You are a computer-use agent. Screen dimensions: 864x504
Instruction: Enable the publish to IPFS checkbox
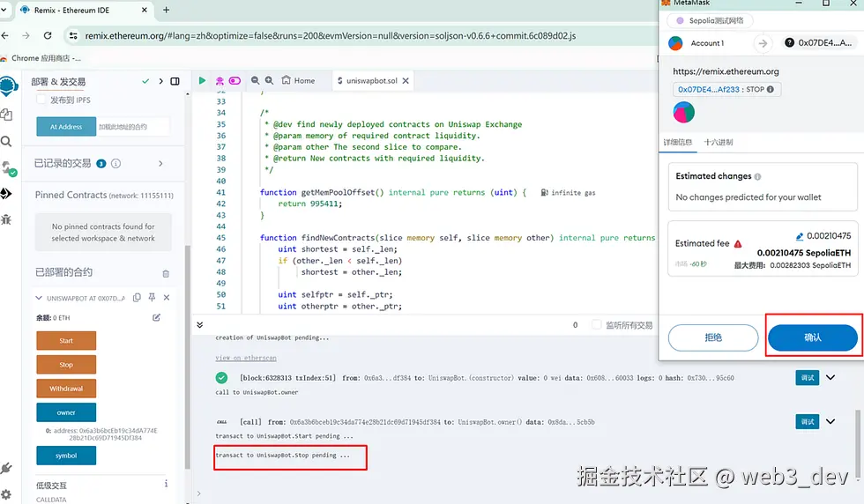click(x=41, y=100)
